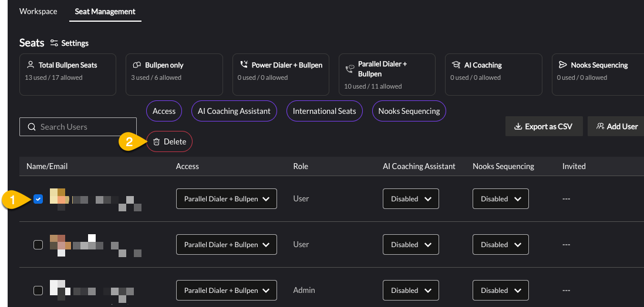Image resolution: width=644 pixels, height=307 pixels.
Task: Click '13 used / 17 allowed' text
Action: click(x=55, y=77)
